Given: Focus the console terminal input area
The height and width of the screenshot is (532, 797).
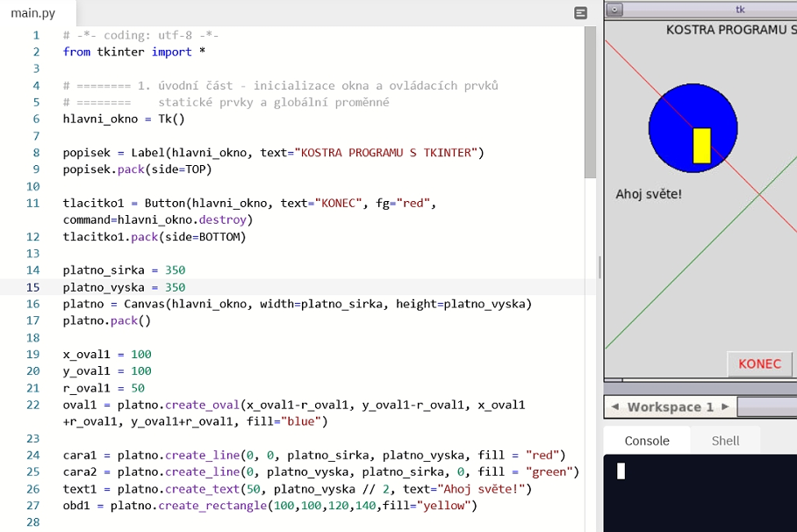Looking at the screenshot, I should click(x=700, y=493).
